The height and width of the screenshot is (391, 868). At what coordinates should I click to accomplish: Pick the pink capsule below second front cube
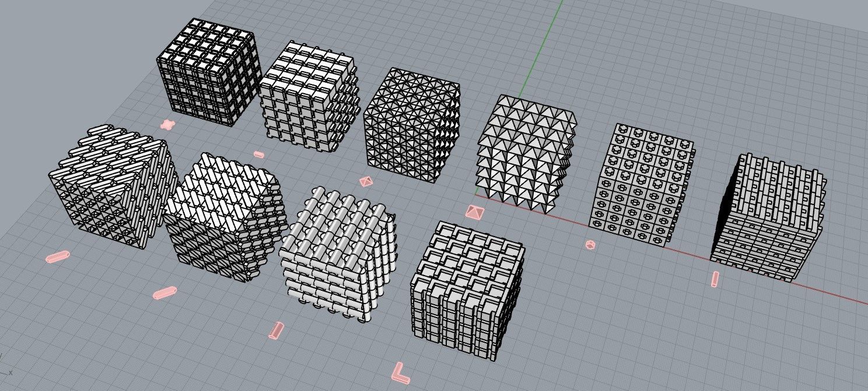(164, 293)
